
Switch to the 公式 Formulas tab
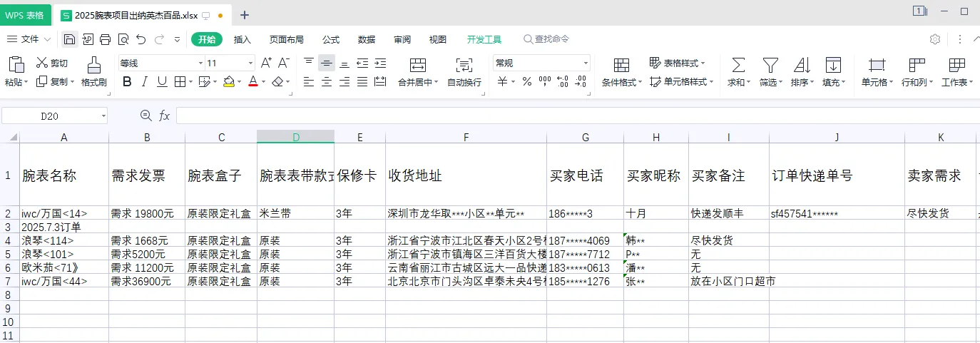coord(331,39)
